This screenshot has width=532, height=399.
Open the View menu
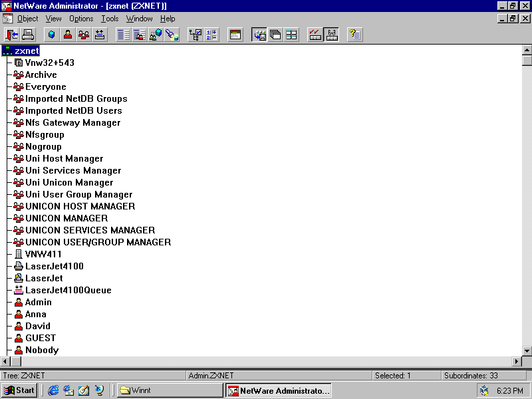(x=54, y=19)
